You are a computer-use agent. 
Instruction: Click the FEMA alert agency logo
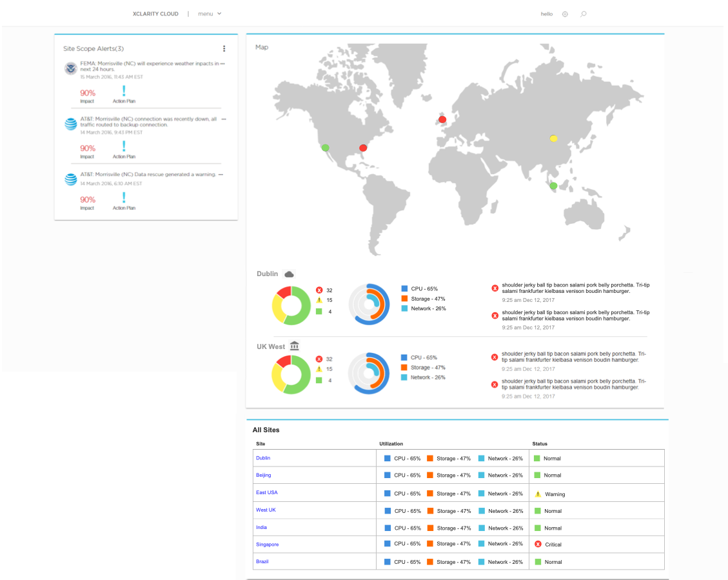[x=71, y=68]
